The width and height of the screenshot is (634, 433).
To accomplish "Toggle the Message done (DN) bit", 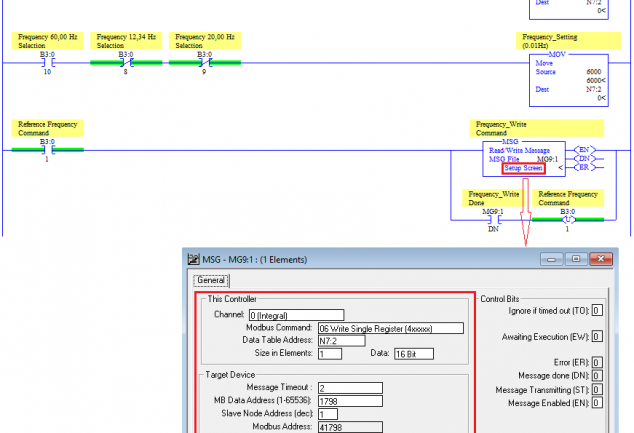I will 597,376.
